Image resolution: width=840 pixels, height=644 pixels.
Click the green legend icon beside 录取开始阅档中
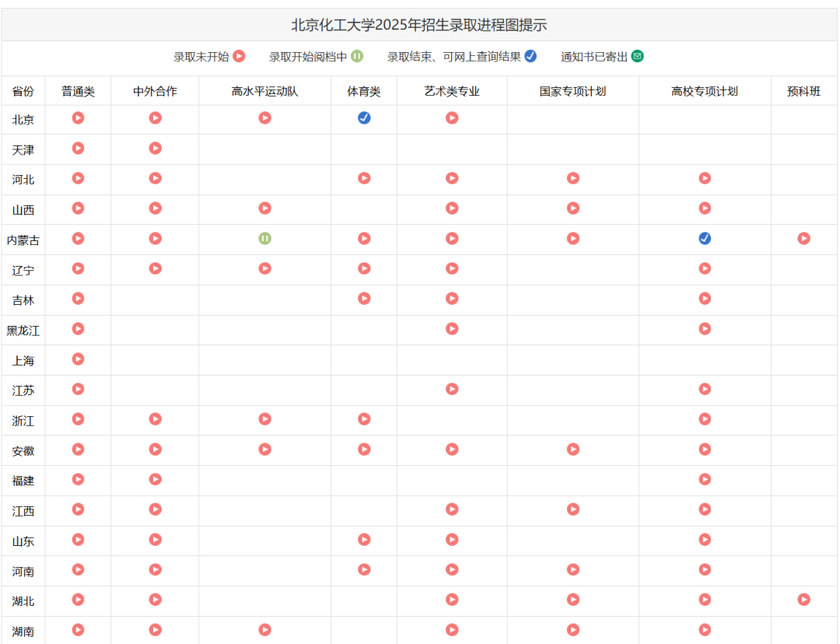(357, 56)
